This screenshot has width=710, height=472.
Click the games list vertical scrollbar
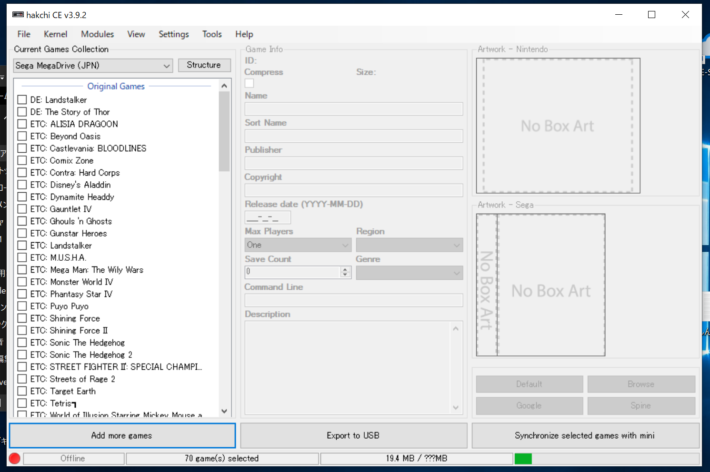click(x=225, y=250)
